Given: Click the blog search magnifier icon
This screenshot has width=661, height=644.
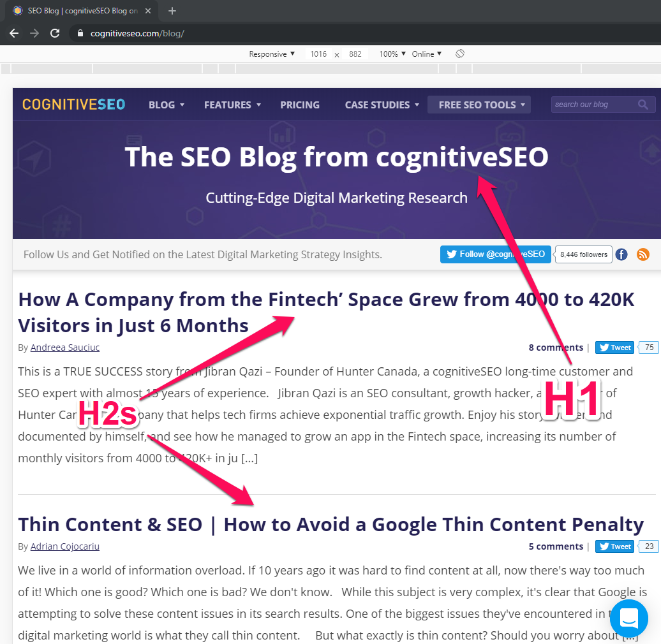Looking at the screenshot, I should (643, 104).
